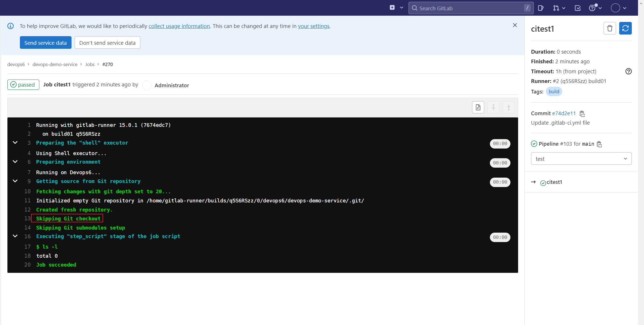
Task: Click the scroll to bottom log button
Action: (x=508, y=107)
